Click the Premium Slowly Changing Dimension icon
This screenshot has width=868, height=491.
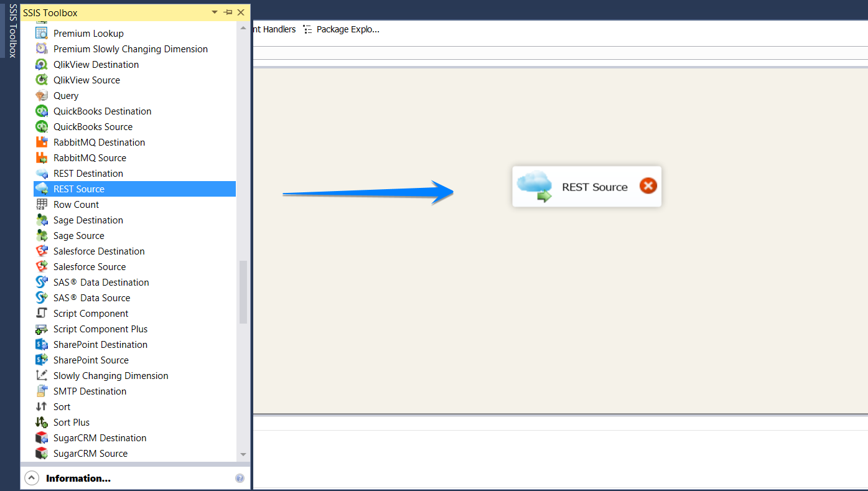click(x=42, y=49)
